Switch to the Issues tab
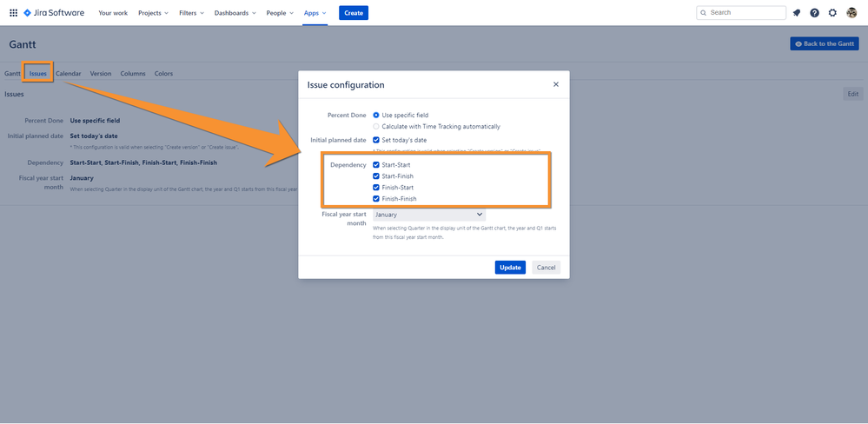Viewport: 868px width, 424px height. [x=37, y=74]
